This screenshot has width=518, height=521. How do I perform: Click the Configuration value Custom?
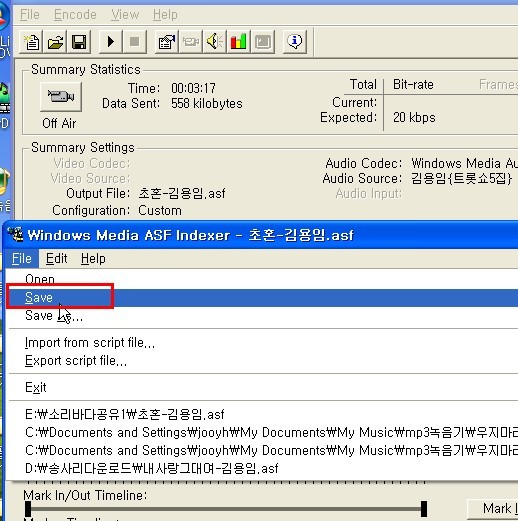click(x=160, y=211)
